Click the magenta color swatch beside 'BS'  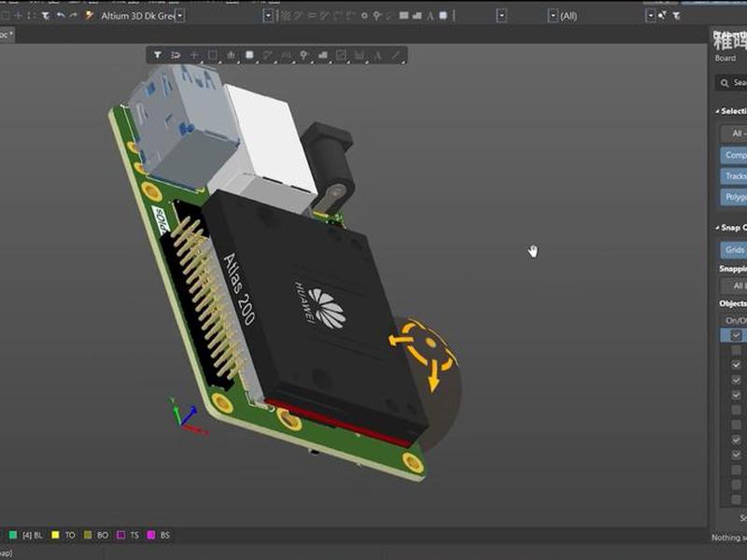151,535
